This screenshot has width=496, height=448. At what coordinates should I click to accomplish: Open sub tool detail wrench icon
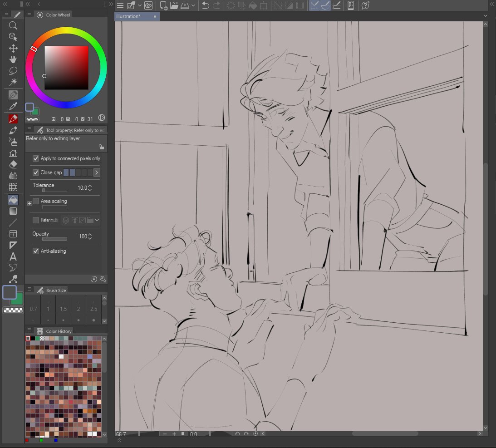coord(103,279)
